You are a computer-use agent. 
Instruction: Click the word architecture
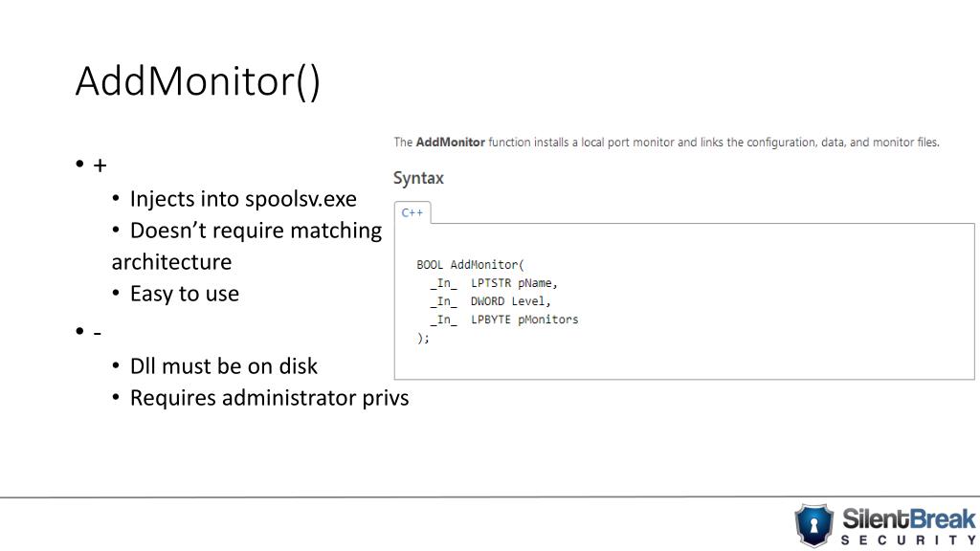click(171, 262)
